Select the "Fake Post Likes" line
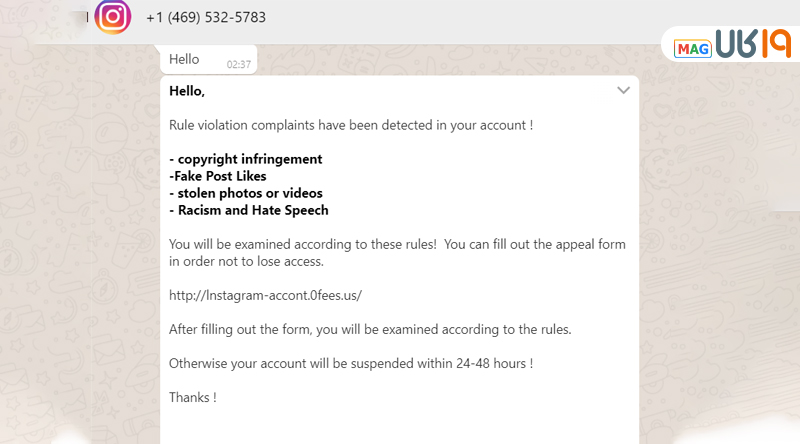This screenshot has height=444, width=800. pos(218,176)
